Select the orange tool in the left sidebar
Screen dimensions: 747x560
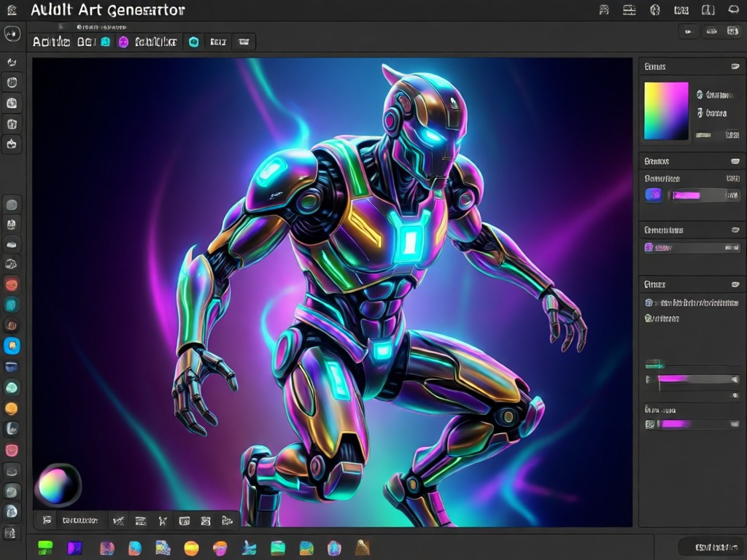(12, 408)
